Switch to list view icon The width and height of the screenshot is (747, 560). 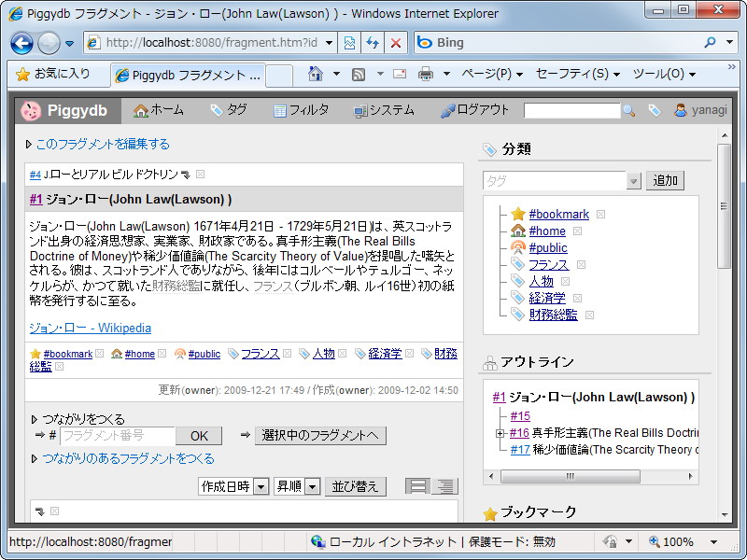417,486
